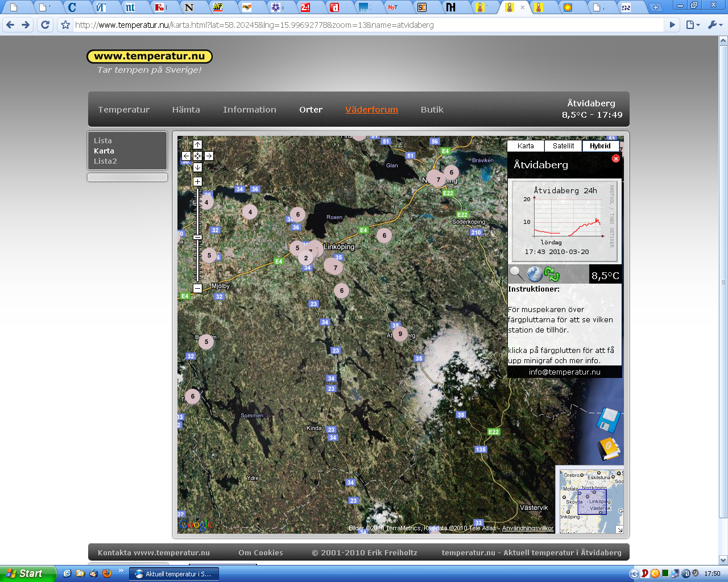This screenshot has height=582, width=728.
Task: Click the info@temperatur.nu email link
Action: coord(564,372)
